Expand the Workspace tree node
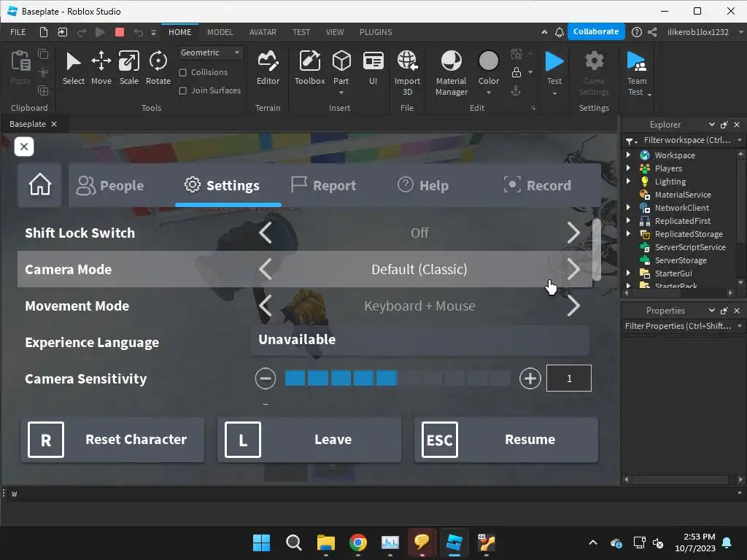 [x=628, y=155]
